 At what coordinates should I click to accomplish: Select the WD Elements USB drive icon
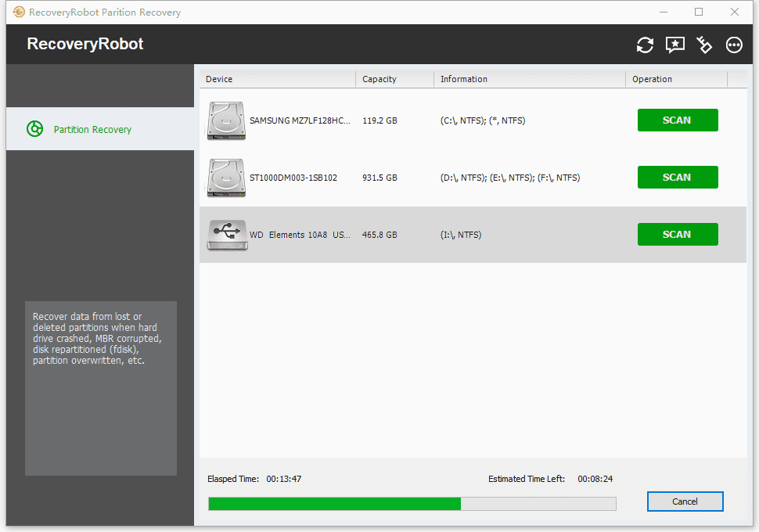click(227, 235)
